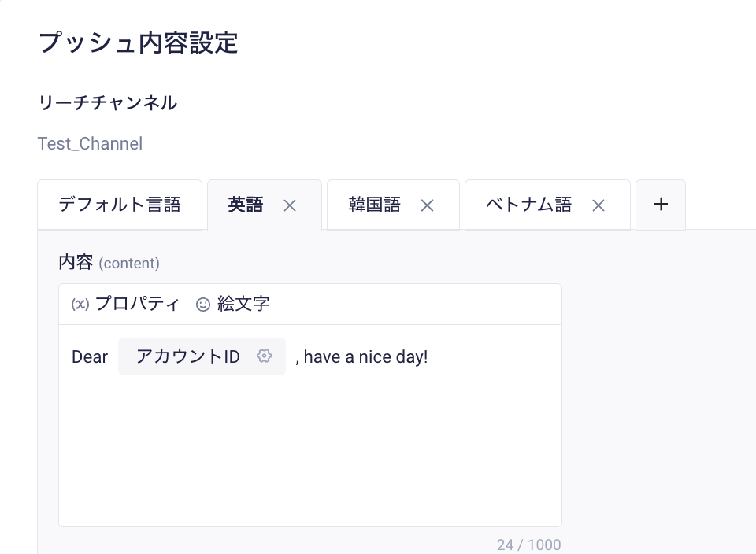The height and width of the screenshot is (554, 756).
Task: Place the cursor on the word "Dear"
Action: pyautogui.click(x=90, y=357)
